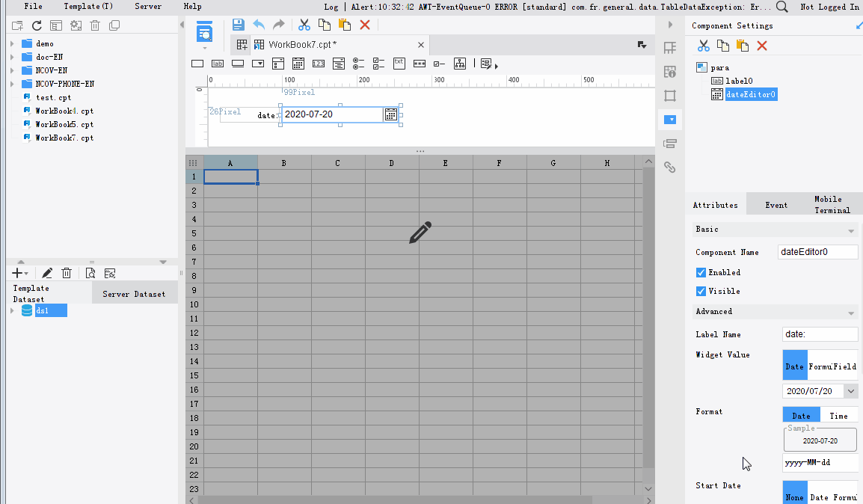
Task: Preview the selected dataset with the magnifier icon
Action: click(x=90, y=273)
